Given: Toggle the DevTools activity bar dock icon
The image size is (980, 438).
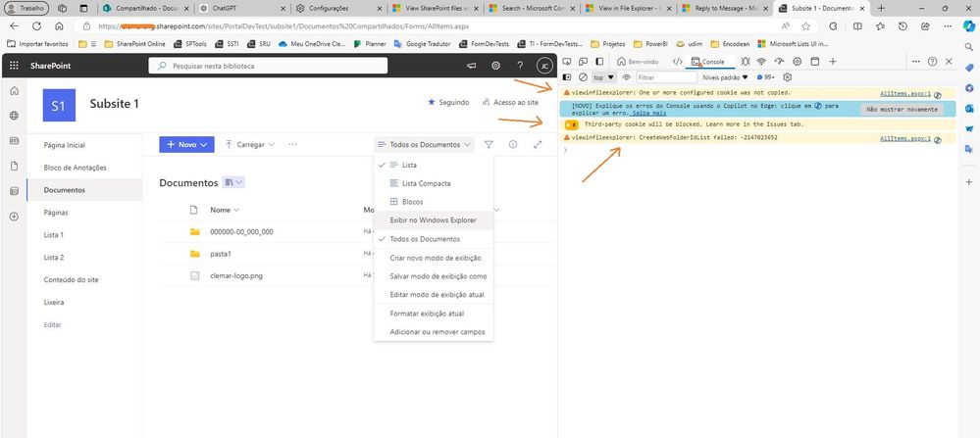Looking at the screenshot, I should coord(599,61).
